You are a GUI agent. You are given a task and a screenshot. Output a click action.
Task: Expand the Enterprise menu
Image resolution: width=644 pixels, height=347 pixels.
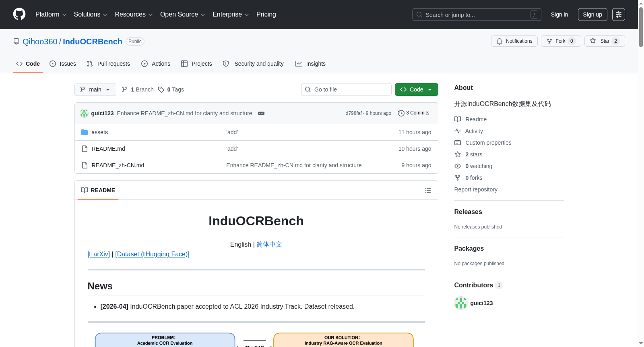click(x=231, y=15)
